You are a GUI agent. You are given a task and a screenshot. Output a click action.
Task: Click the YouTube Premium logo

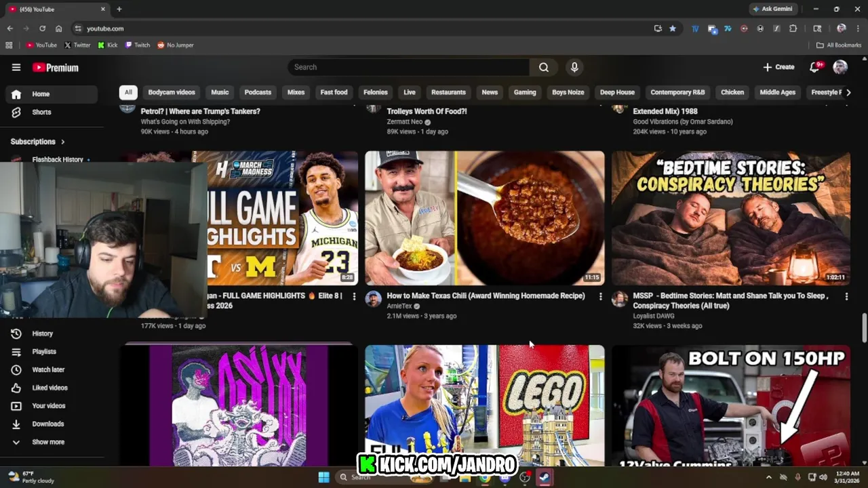pos(56,68)
